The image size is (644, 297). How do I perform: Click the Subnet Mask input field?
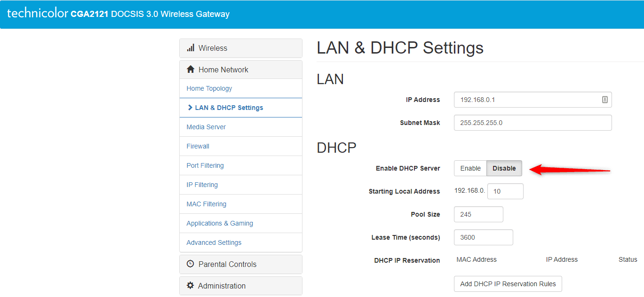(x=533, y=123)
